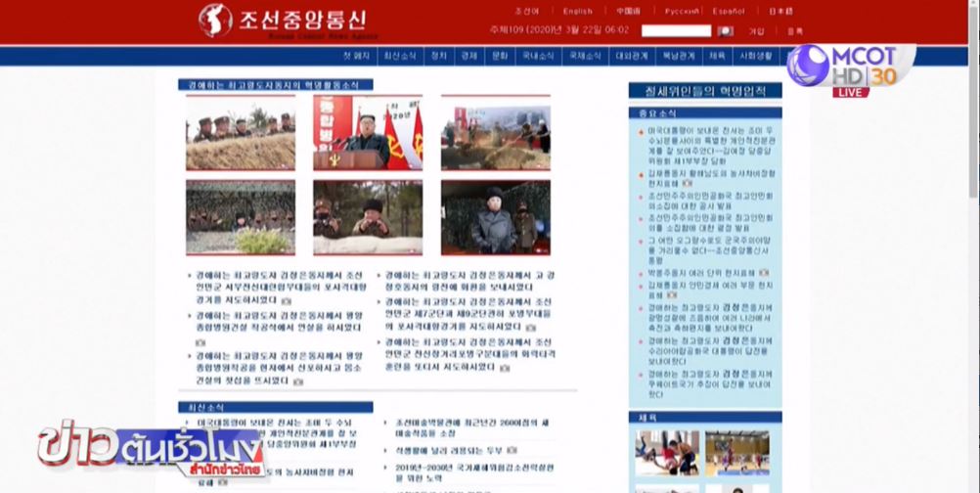Select 中国语 language link

628,12
